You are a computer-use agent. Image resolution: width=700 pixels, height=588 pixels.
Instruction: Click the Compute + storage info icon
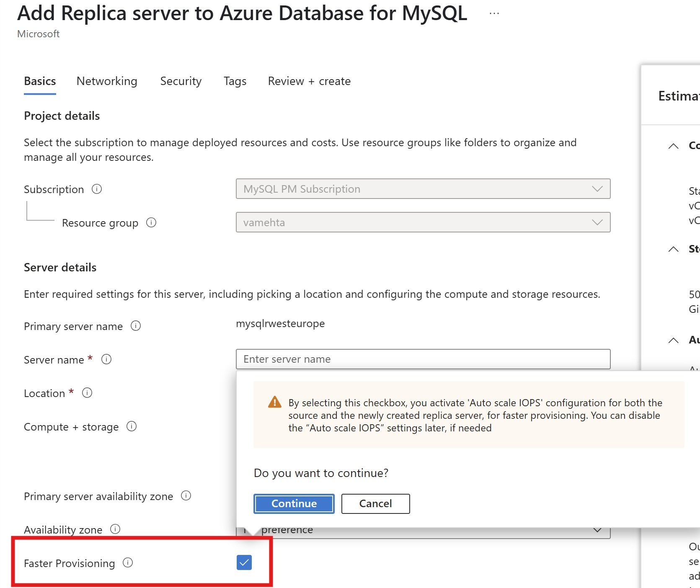(131, 426)
